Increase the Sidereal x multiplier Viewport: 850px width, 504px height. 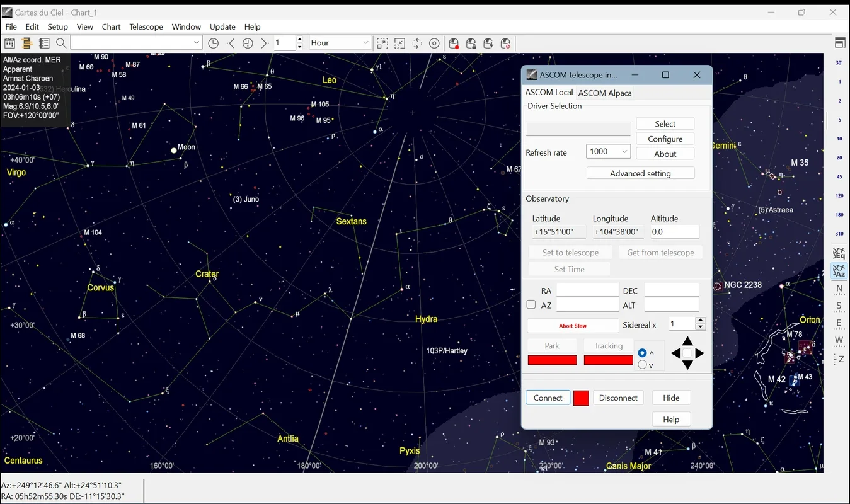point(700,320)
